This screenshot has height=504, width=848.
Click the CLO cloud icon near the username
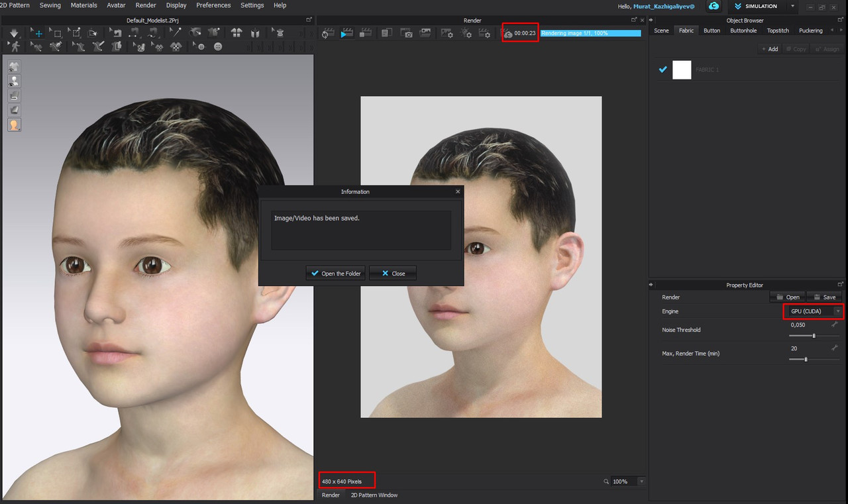point(714,6)
